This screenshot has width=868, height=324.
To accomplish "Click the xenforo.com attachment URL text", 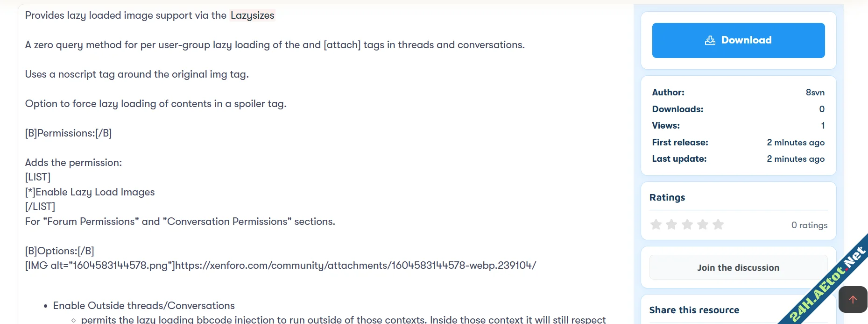I will [355, 266].
